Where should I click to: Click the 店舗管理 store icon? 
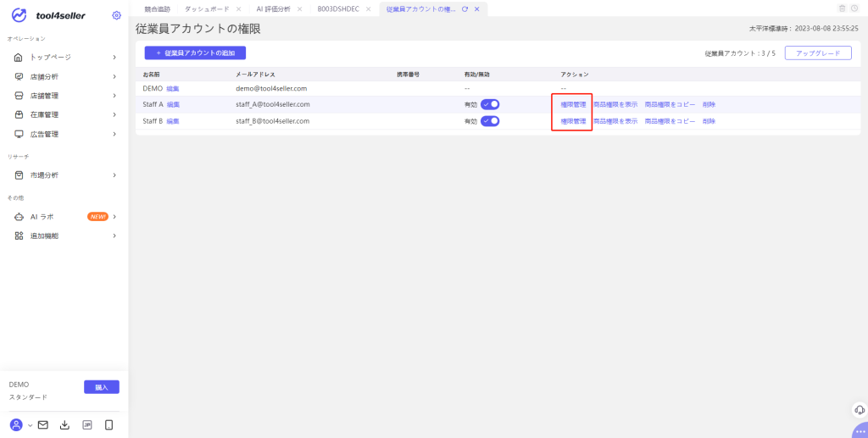[19, 96]
